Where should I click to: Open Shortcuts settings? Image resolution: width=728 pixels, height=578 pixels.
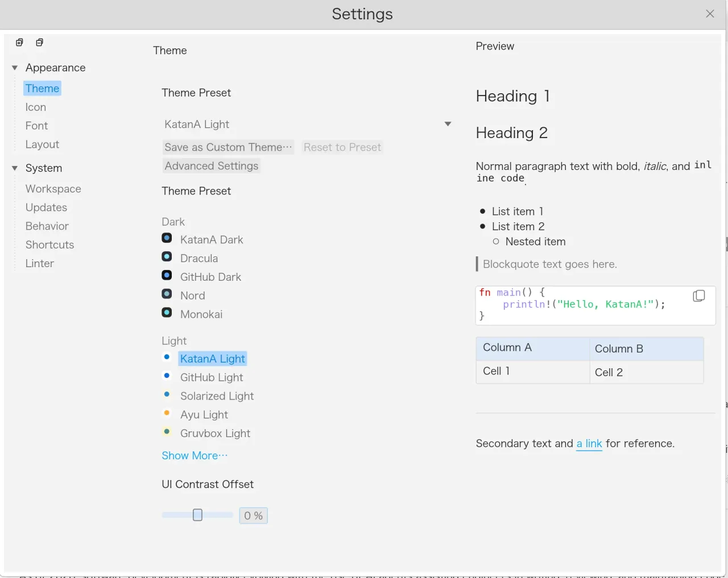pyautogui.click(x=49, y=245)
